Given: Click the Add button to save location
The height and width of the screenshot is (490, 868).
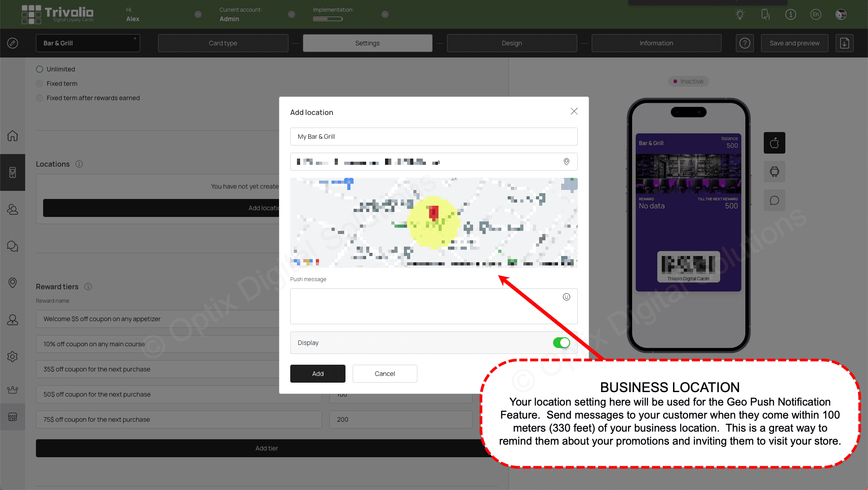Looking at the screenshot, I should click(317, 373).
